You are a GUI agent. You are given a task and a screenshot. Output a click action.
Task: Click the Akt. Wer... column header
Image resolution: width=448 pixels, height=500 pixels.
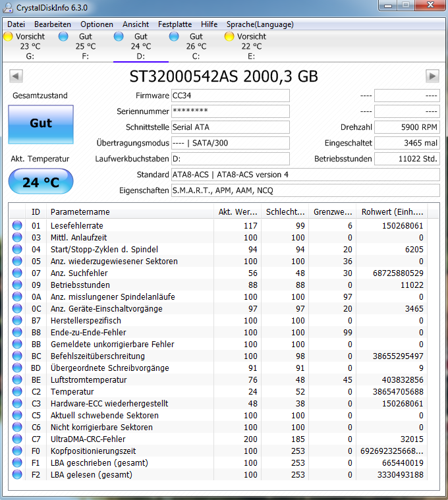point(238,211)
